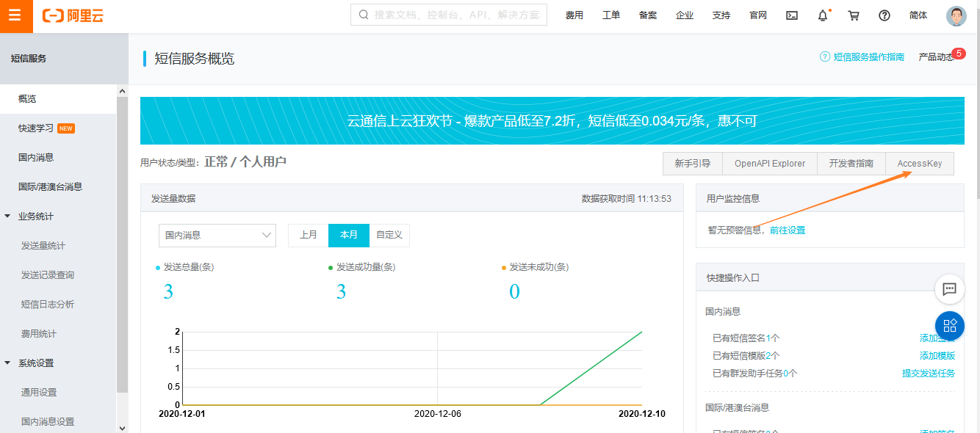Viewport: 980px width, 433px height.
Task: Click the 短信服务 sidebar header
Action: click(64, 58)
